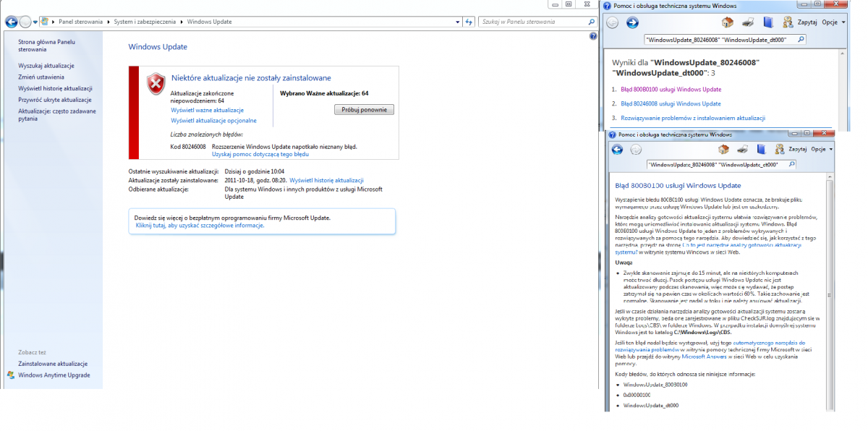Click Panel sterowania breadcrumb in address bar
This screenshot has width=868, height=431.
point(82,22)
